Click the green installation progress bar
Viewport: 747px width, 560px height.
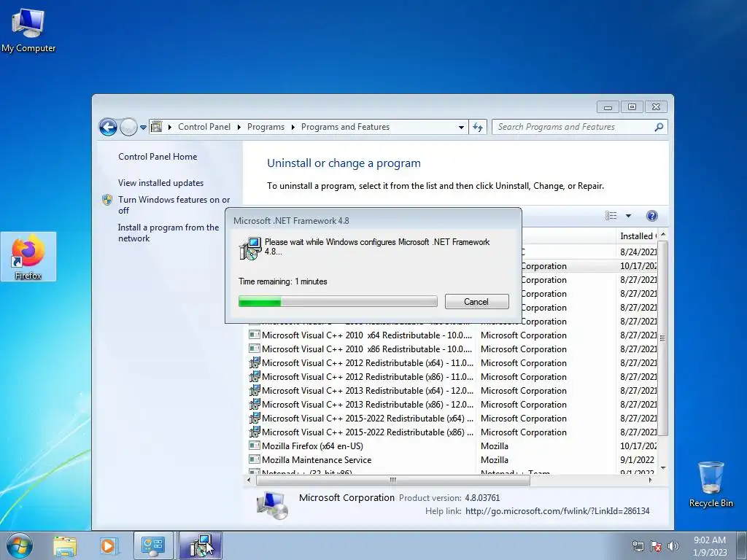(338, 301)
